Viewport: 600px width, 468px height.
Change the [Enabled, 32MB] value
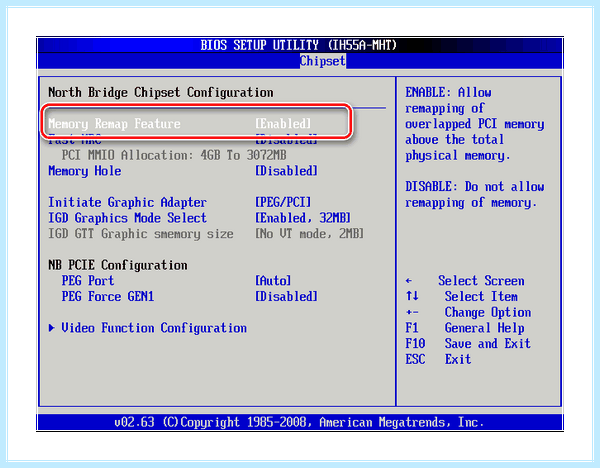(303, 218)
